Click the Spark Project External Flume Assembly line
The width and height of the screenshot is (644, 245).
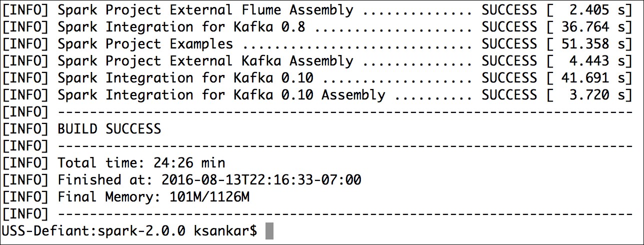(317, 10)
